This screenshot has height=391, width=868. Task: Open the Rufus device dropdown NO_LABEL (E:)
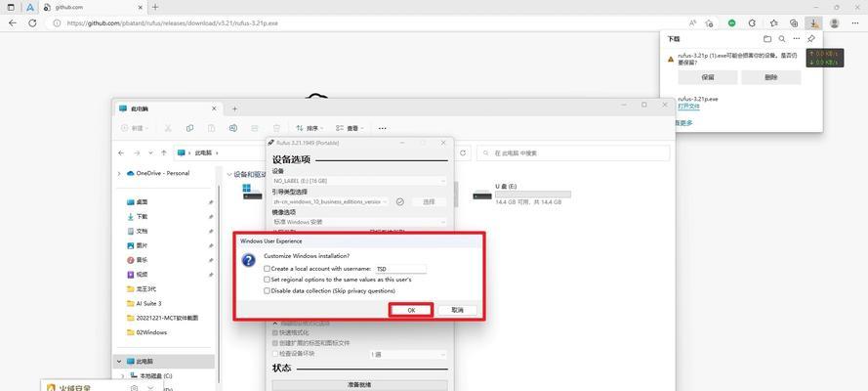click(x=359, y=181)
